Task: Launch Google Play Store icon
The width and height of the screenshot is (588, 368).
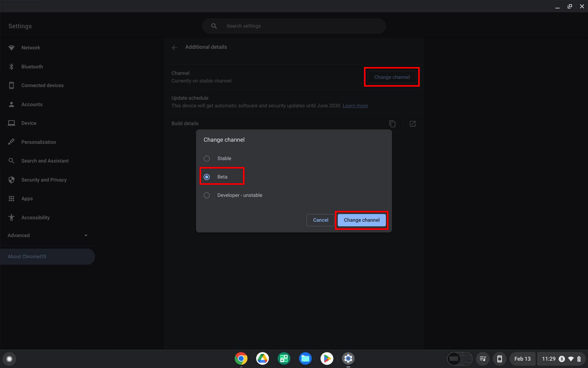Action: click(x=326, y=359)
